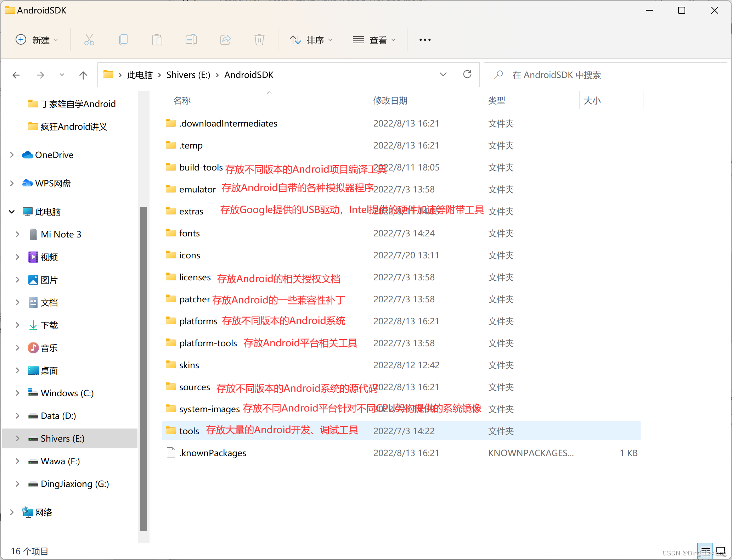732x560 pixels.
Task: Select the tools folder icon
Action: [x=171, y=431]
